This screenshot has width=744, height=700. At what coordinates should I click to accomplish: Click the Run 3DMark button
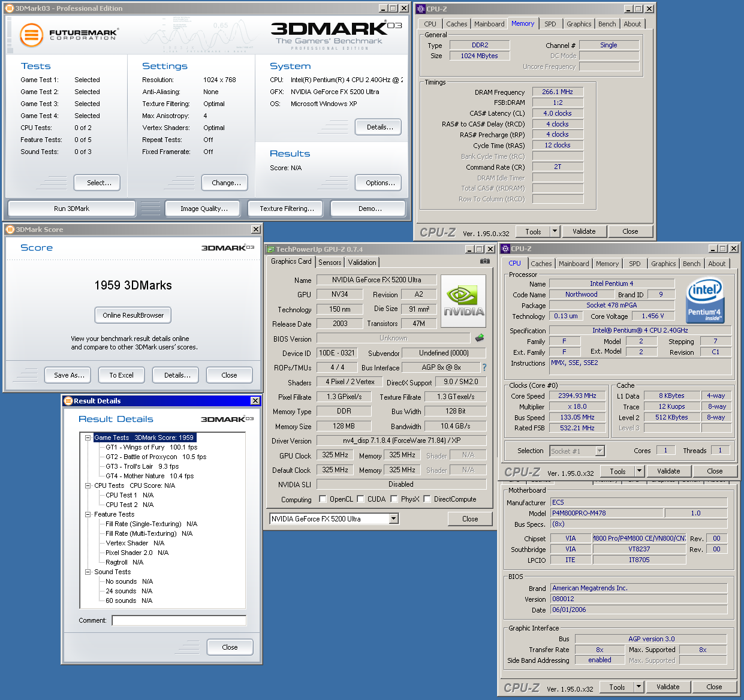coord(71,209)
